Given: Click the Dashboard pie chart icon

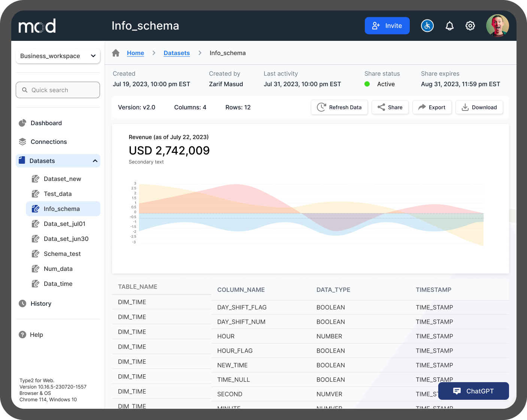Looking at the screenshot, I should pyautogui.click(x=22, y=123).
